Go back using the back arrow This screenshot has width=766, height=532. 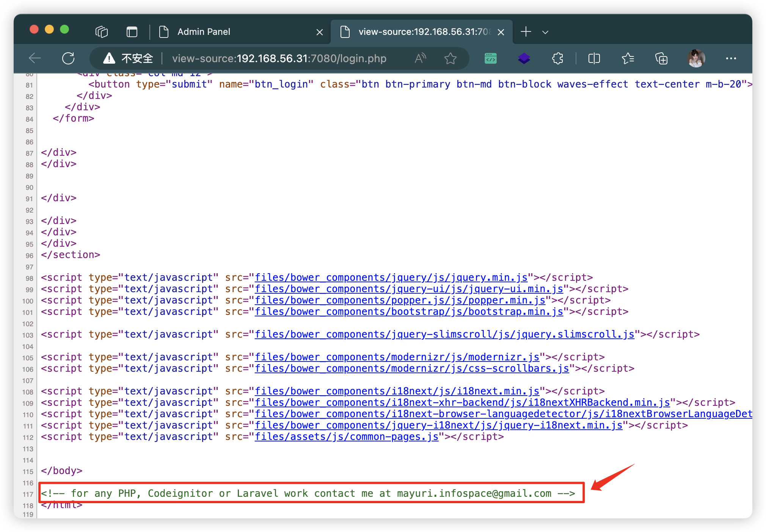pyautogui.click(x=35, y=58)
